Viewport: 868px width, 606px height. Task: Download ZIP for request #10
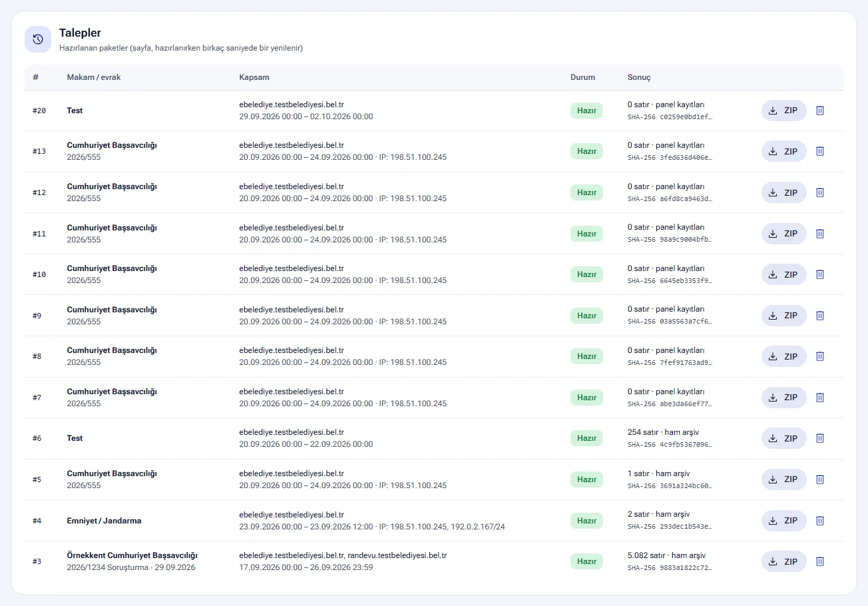(783, 274)
